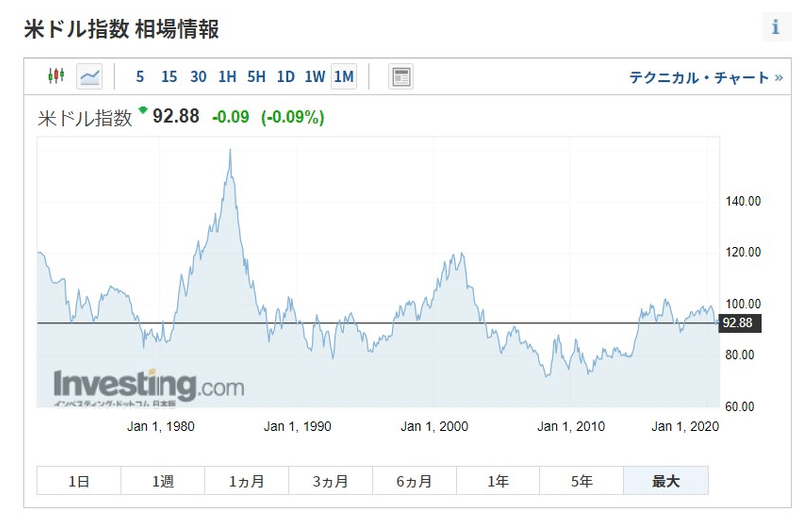Image resolution: width=800 pixels, height=528 pixels.
Task: Click the Jan 1, 2020 axis label
Action: click(x=685, y=426)
